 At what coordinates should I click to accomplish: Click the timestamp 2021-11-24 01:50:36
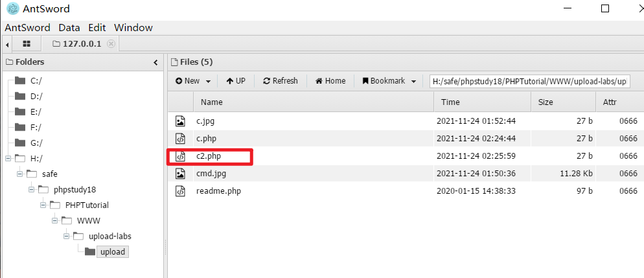point(476,174)
